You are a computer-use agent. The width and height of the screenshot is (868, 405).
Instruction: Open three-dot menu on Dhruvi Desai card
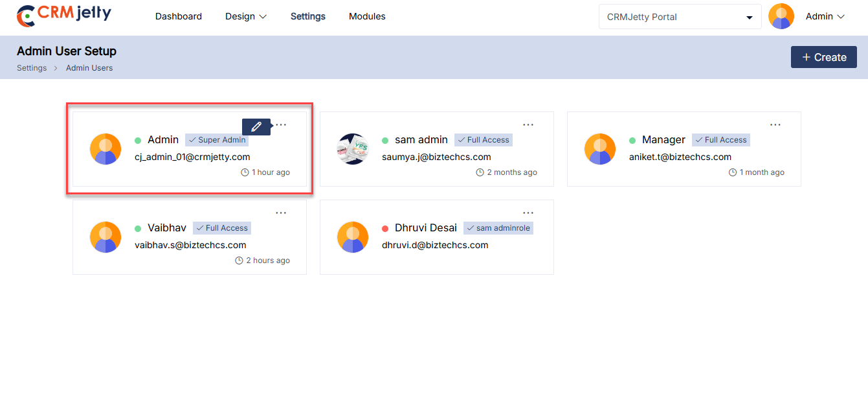(x=528, y=213)
